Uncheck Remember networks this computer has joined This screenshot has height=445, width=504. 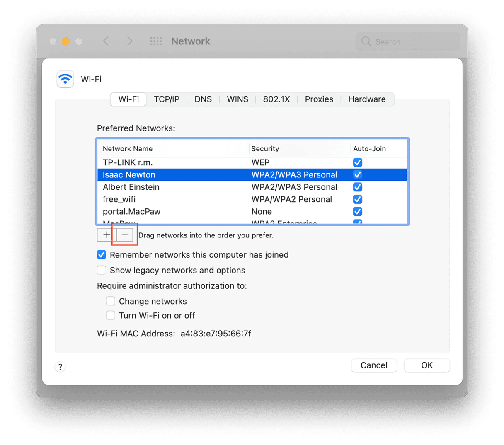(102, 255)
